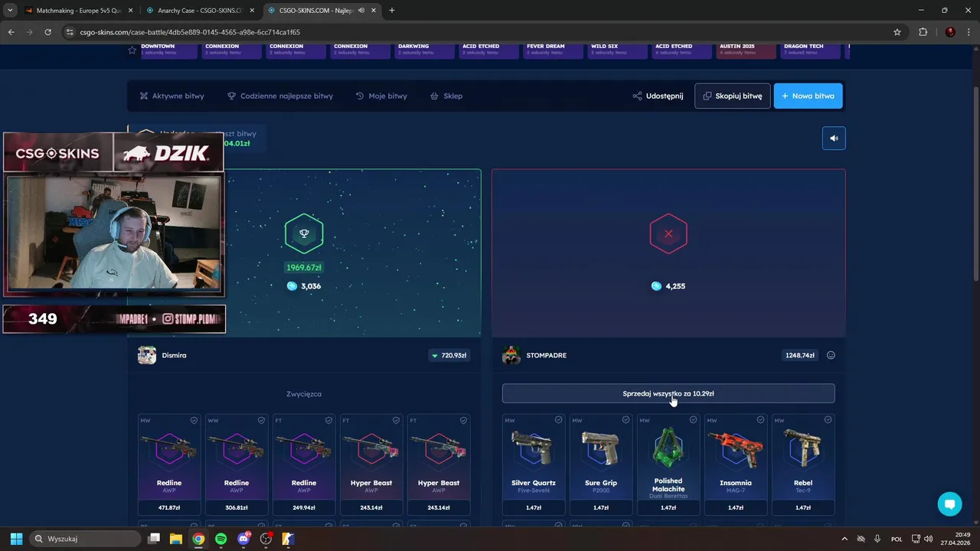Click the verified check on 249.94zł Redline card

328,420
